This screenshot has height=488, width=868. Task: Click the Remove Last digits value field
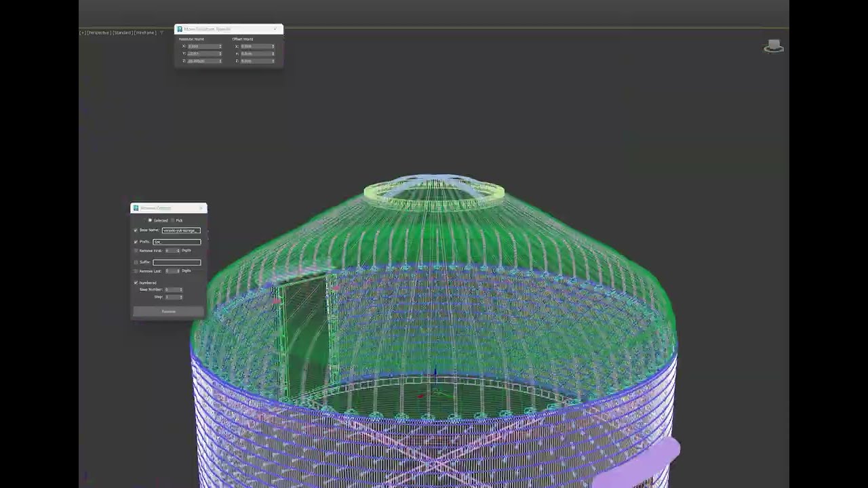click(x=171, y=271)
